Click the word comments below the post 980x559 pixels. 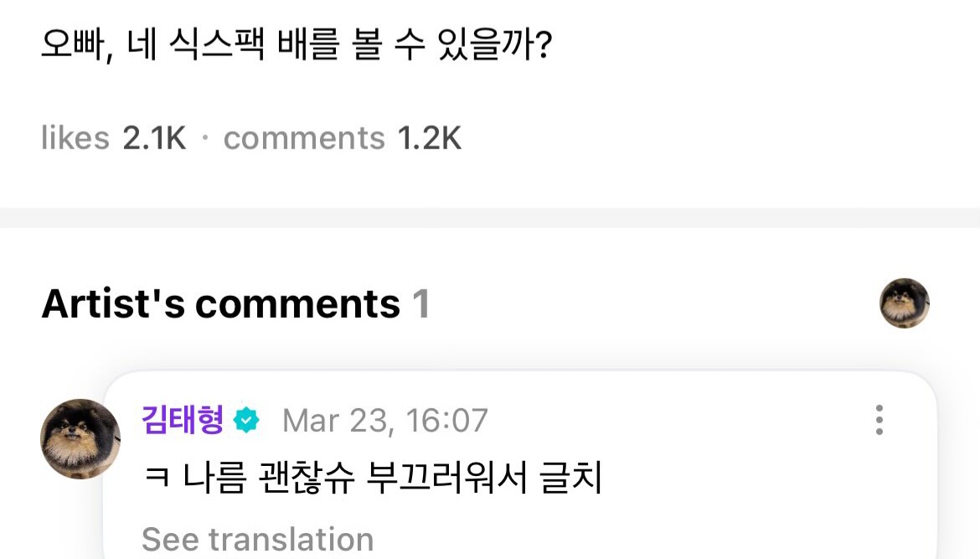click(304, 138)
